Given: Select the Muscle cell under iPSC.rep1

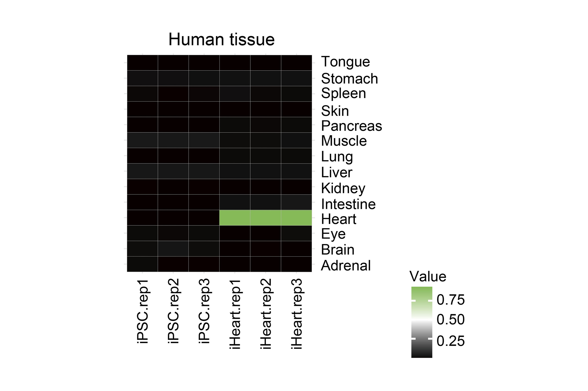Looking at the screenshot, I should (142, 140).
